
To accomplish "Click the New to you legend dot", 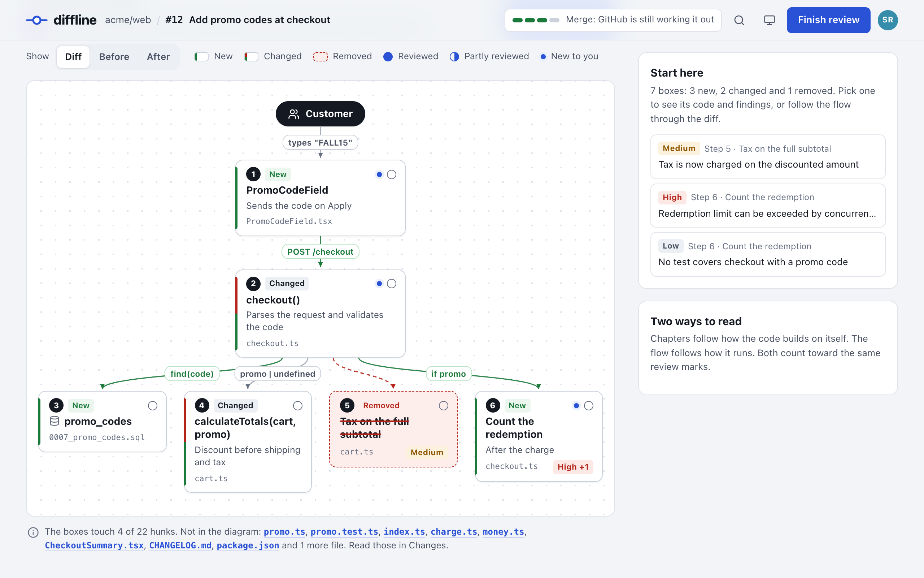I will point(543,57).
